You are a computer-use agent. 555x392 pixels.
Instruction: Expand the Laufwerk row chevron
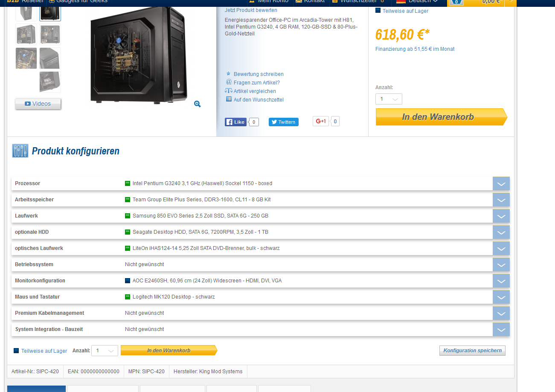501,216
